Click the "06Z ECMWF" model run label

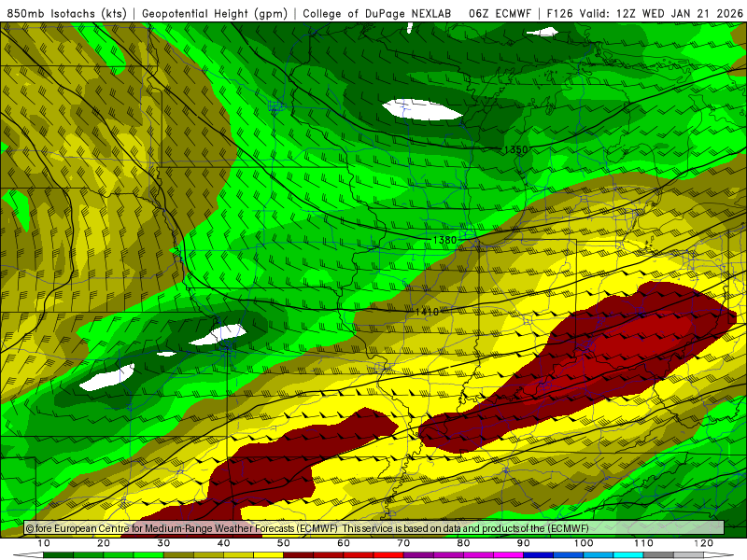click(x=500, y=14)
